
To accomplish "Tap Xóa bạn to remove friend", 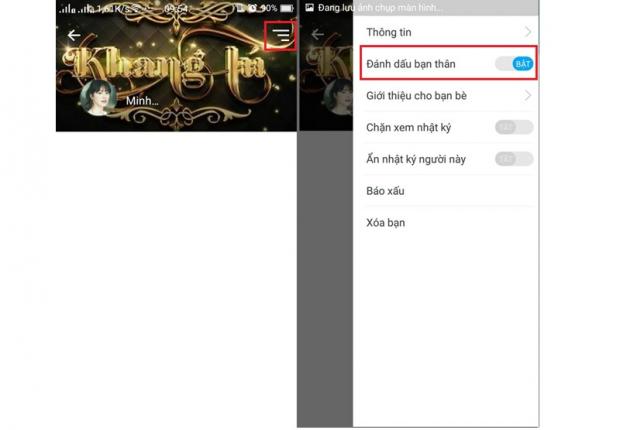I will pos(385,222).
